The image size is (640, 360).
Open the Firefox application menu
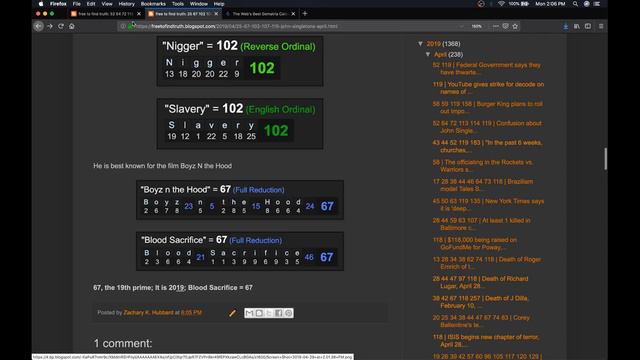coord(58,4)
